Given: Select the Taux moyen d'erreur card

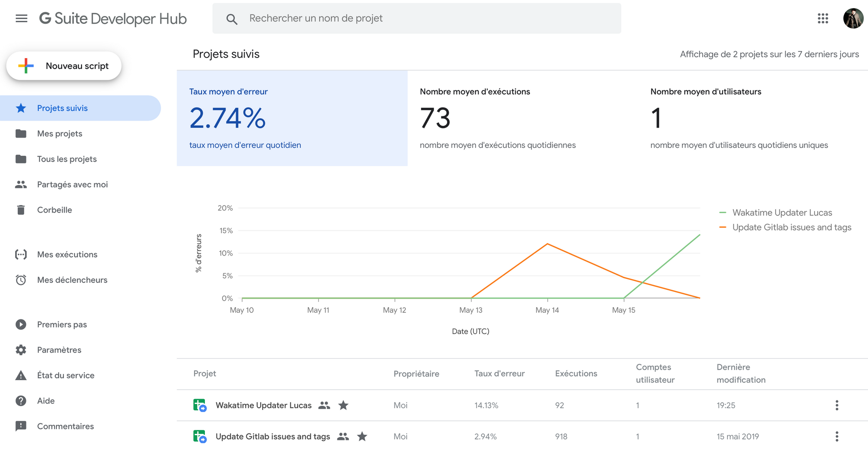Looking at the screenshot, I should point(292,118).
